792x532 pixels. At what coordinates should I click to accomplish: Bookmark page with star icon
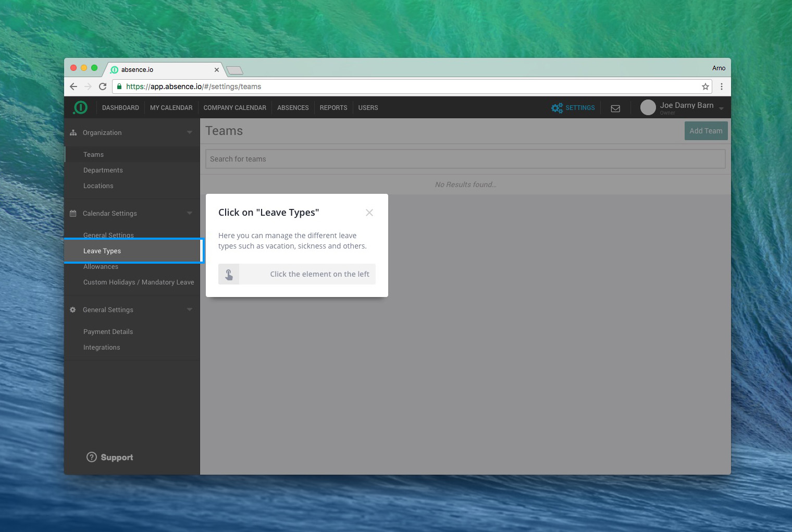click(x=705, y=86)
